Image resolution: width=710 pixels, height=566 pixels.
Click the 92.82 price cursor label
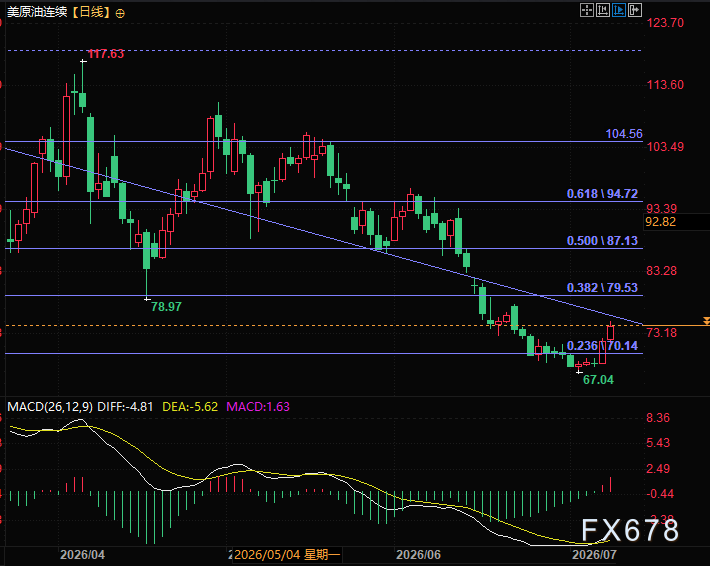661,222
